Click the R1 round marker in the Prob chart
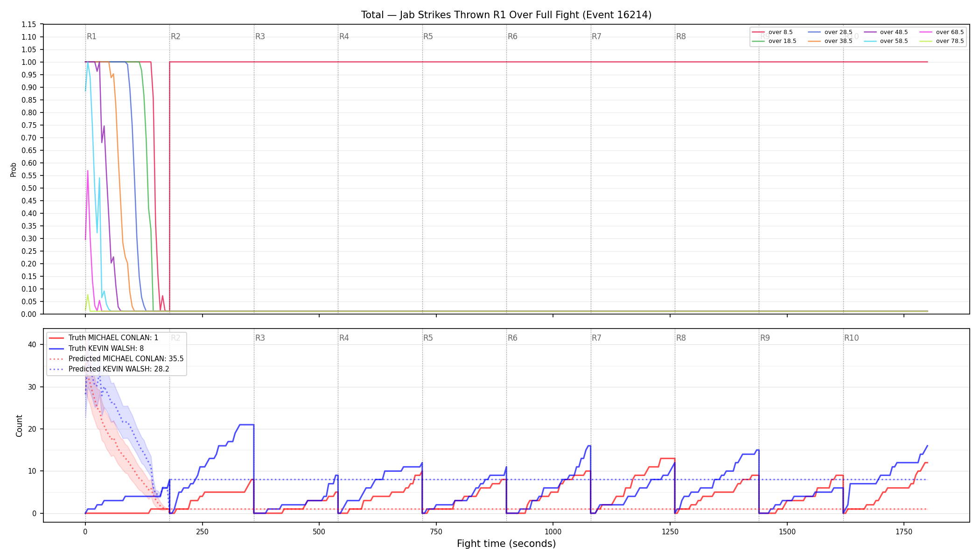The height and width of the screenshot is (560, 980). point(91,36)
